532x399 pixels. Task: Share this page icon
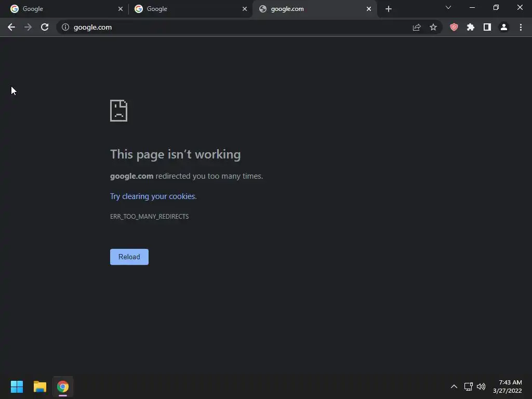click(417, 27)
